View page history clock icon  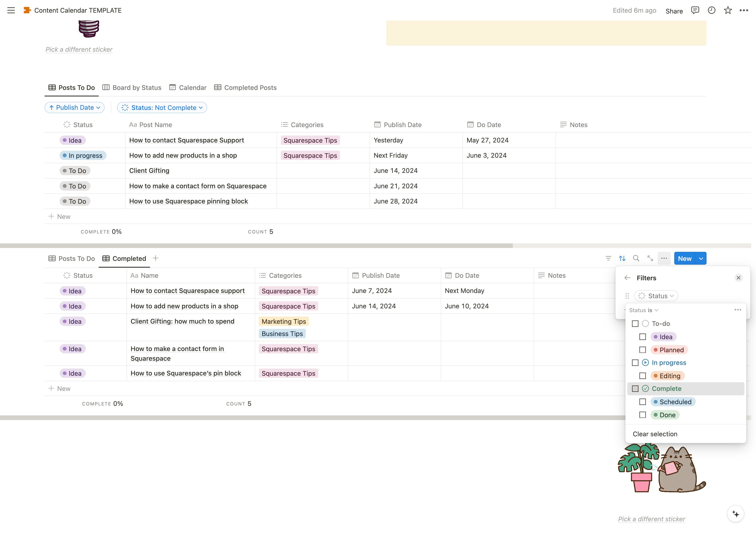pos(711,11)
